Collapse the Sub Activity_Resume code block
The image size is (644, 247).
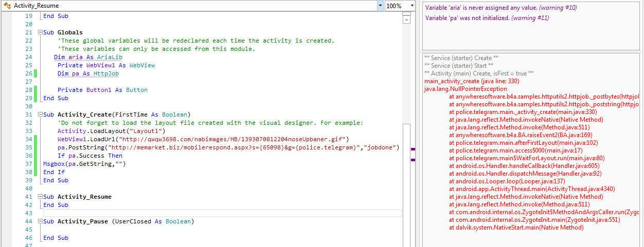click(x=40, y=197)
